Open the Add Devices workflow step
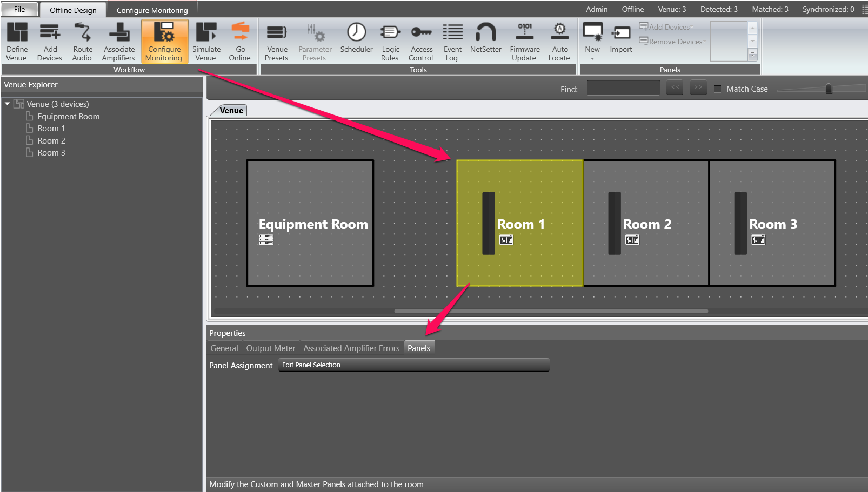The height and width of the screenshot is (492, 868). [x=50, y=42]
